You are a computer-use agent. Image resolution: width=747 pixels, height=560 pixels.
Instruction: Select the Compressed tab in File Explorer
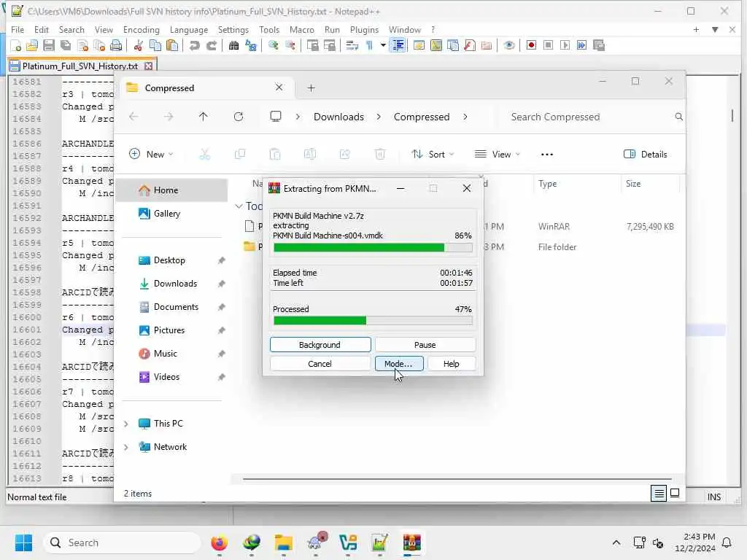[206, 87]
